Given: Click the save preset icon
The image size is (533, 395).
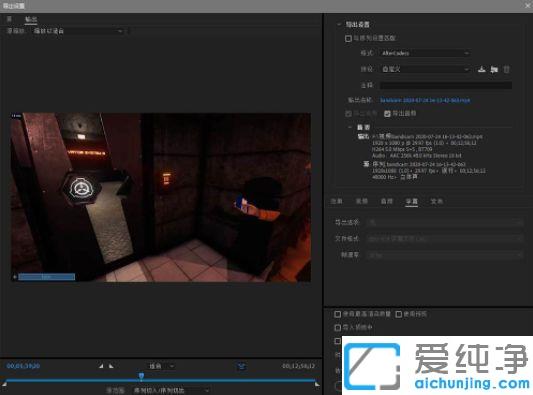Looking at the screenshot, I should tap(482, 69).
